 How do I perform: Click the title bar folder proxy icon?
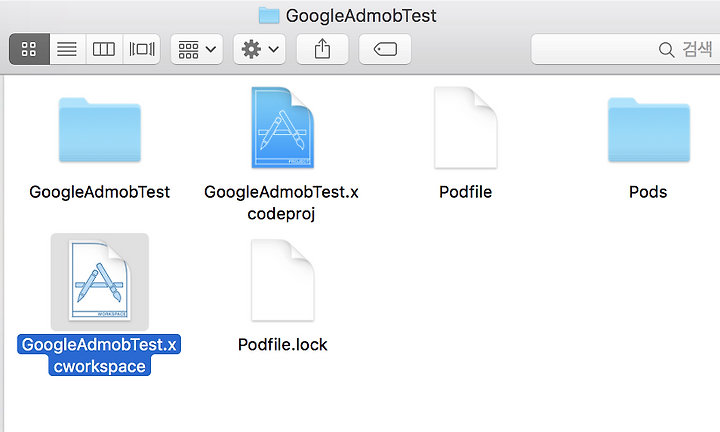(x=269, y=16)
